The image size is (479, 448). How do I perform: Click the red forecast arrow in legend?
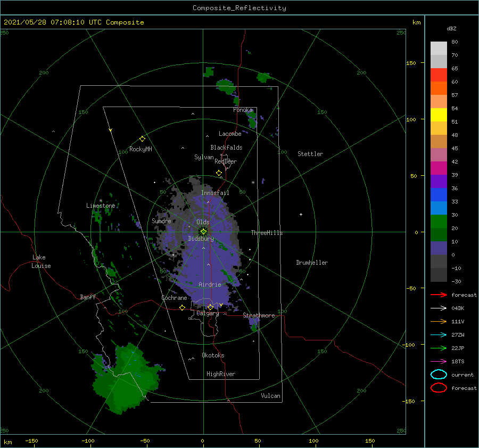(439, 295)
